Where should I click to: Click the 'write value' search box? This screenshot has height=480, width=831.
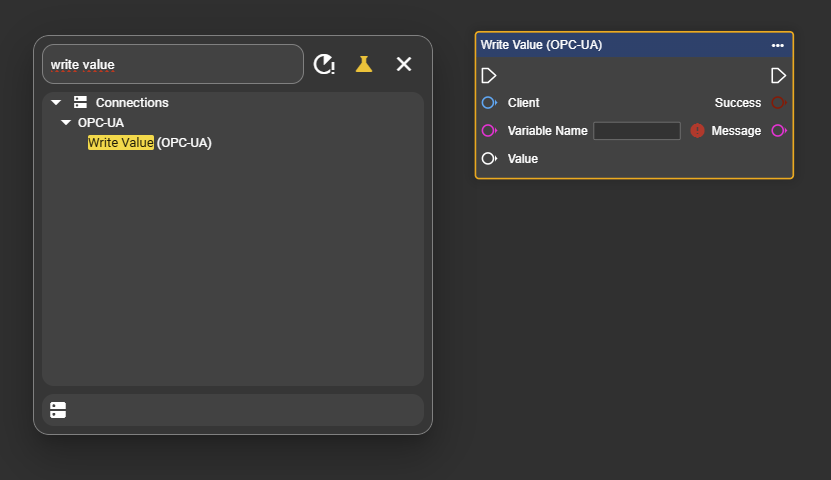coord(172,64)
